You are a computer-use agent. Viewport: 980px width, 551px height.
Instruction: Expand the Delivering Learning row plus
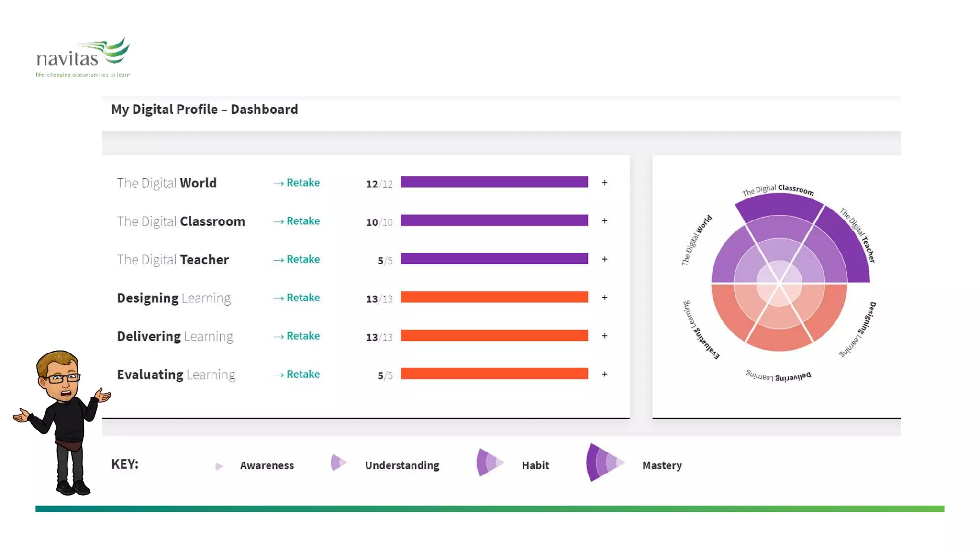pyautogui.click(x=605, y=336)
